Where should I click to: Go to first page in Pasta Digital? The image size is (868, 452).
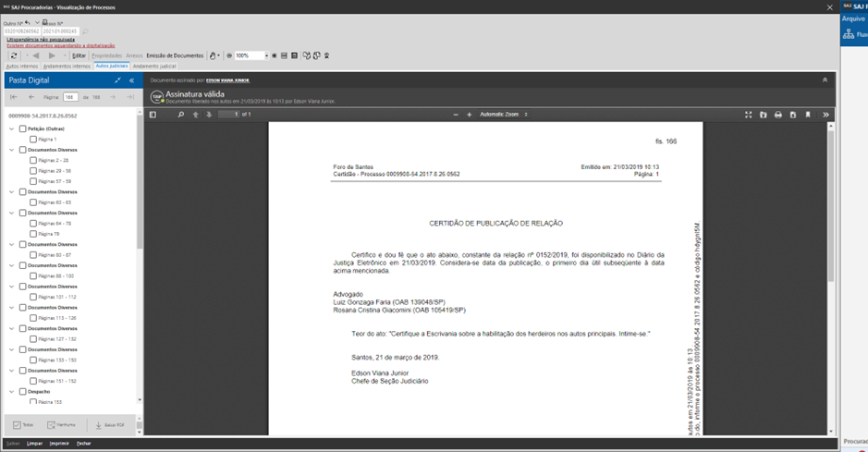[14, 97]
